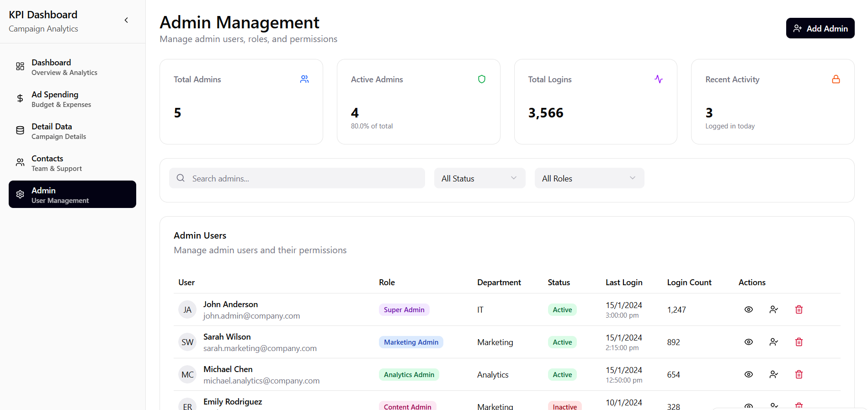Click the Total Logins activity icon
868x410 pixels.
659,79
